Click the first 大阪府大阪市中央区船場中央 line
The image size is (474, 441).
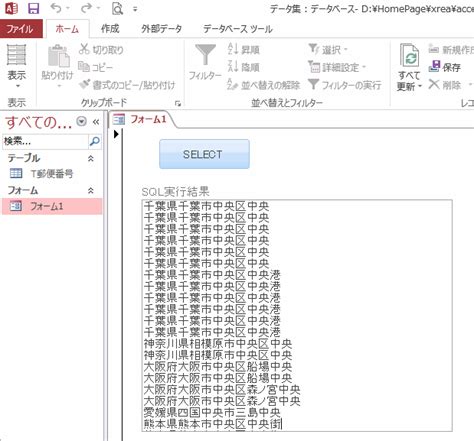(218, 366)
